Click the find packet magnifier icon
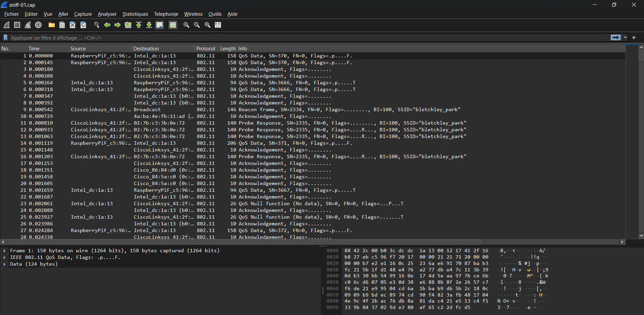 (x=96, y=25)
